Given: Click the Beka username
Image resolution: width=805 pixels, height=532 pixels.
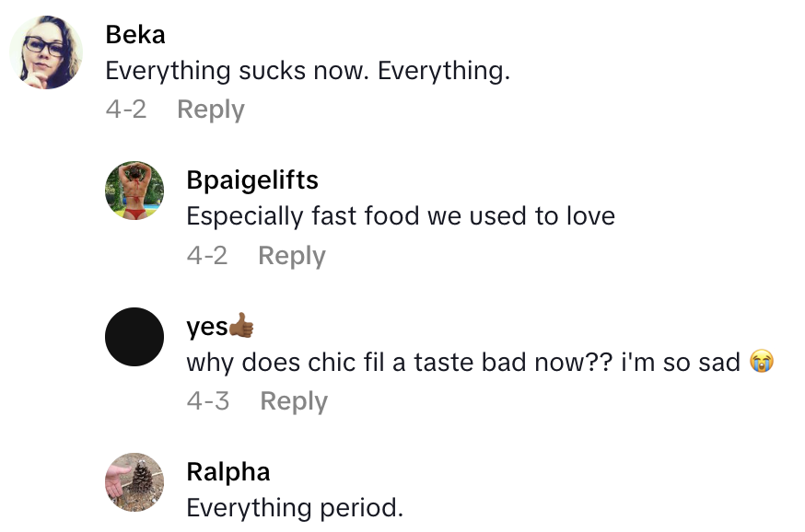Looking at the screenshot, I should (x=135, y=35).
